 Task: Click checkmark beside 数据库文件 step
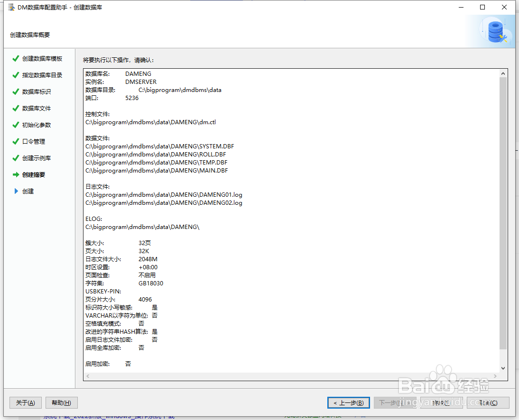tap(16, 108)
